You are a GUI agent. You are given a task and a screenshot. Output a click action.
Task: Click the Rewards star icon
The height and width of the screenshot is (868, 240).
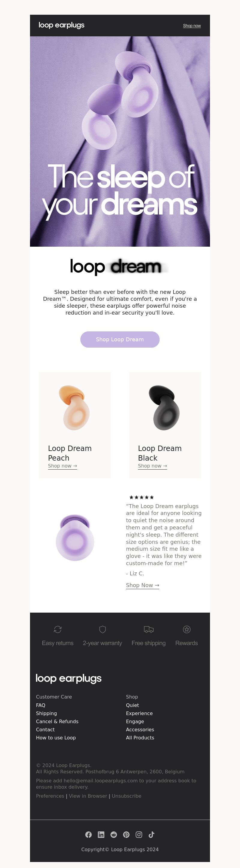click(x=187, y=629)
